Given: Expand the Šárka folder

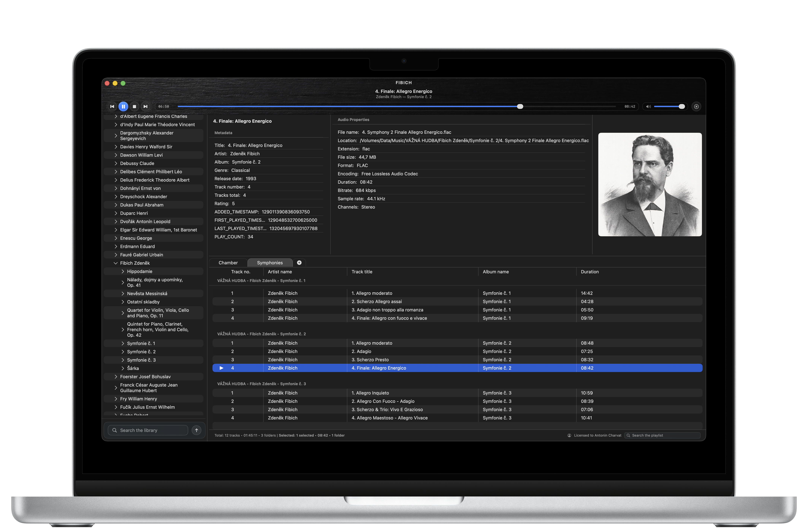Looking at the screenshot, I should pyautogui.click(x=123, y=368).
